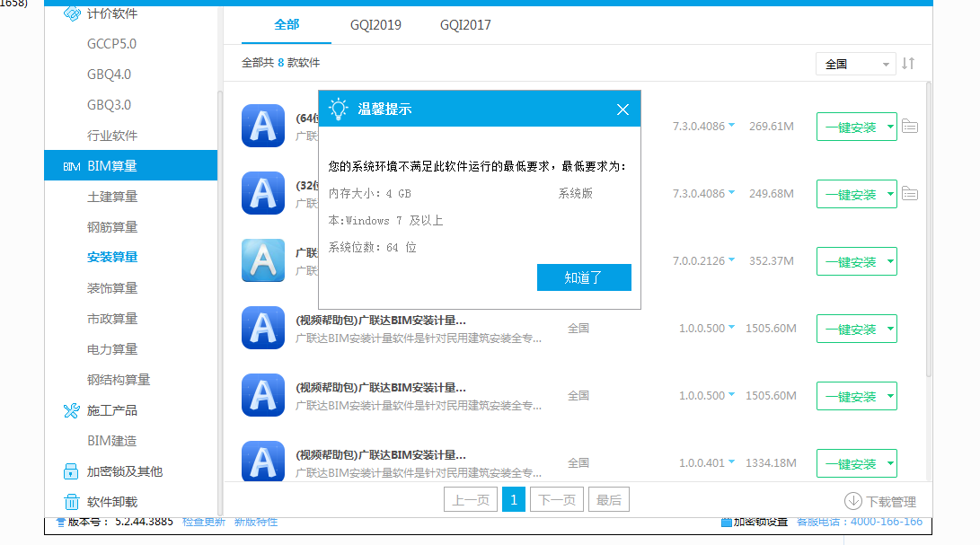Select GCCP5.0 in the sidebar
Viewport: 980px width, 545px height.
click(x=112, y=44)
